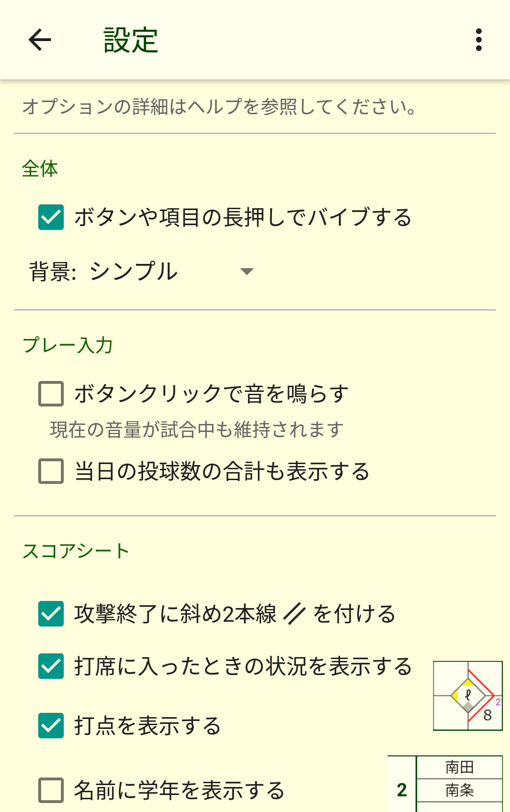The image size is (510, 812).
Task: Open the three-dot overflow menu
Action: point(478,40)
